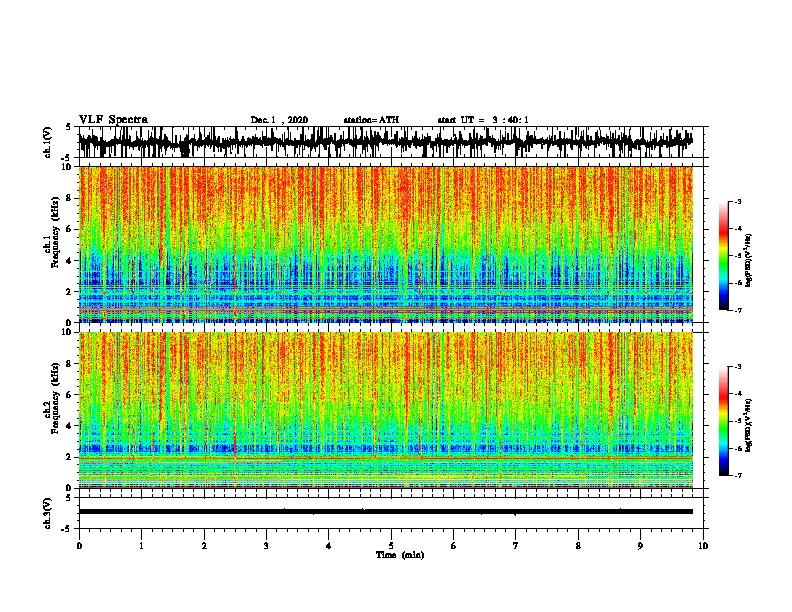This screenshot has width=792, height=612.
Task: Click the 6 kHz tick on ch.2 axis
Action: click(70, 395)
